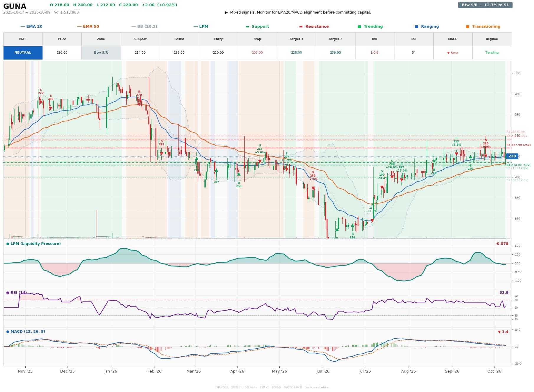This screenshot has height=392, width=534.
Task: Click the buy arrow labeled B 154
Action: [352, 225]
